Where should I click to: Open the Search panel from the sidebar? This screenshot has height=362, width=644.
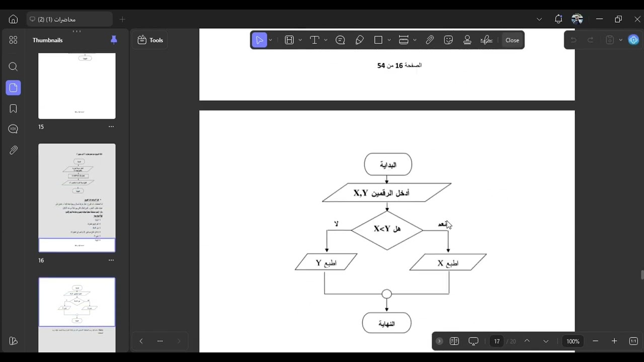coord(13,67)
